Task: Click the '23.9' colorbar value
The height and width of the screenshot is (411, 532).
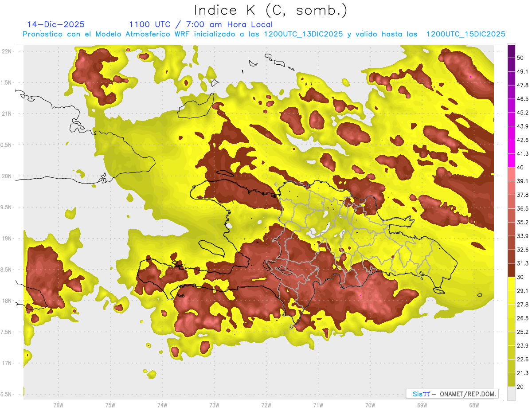Action: [x=523, y=346]
